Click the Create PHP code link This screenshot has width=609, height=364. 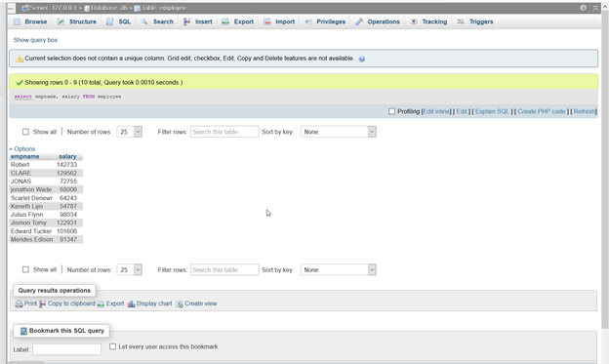[542, 111]
